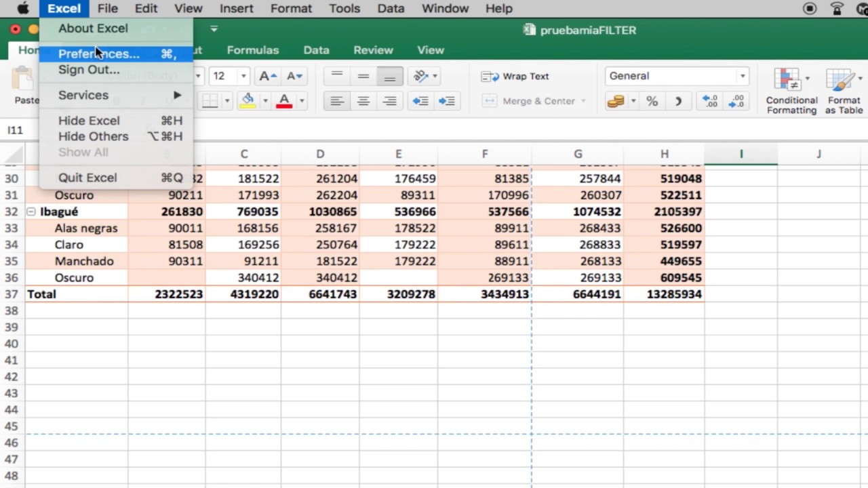The width and height of the screenshot is (868, 488).
Task: Switch to the View ribbon tab
Action: 430,50
